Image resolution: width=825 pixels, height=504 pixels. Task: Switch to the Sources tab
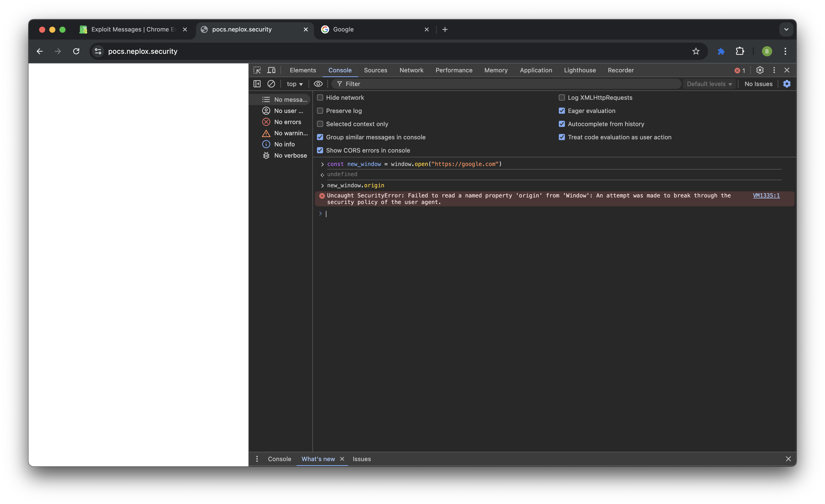tap(375, 70)
